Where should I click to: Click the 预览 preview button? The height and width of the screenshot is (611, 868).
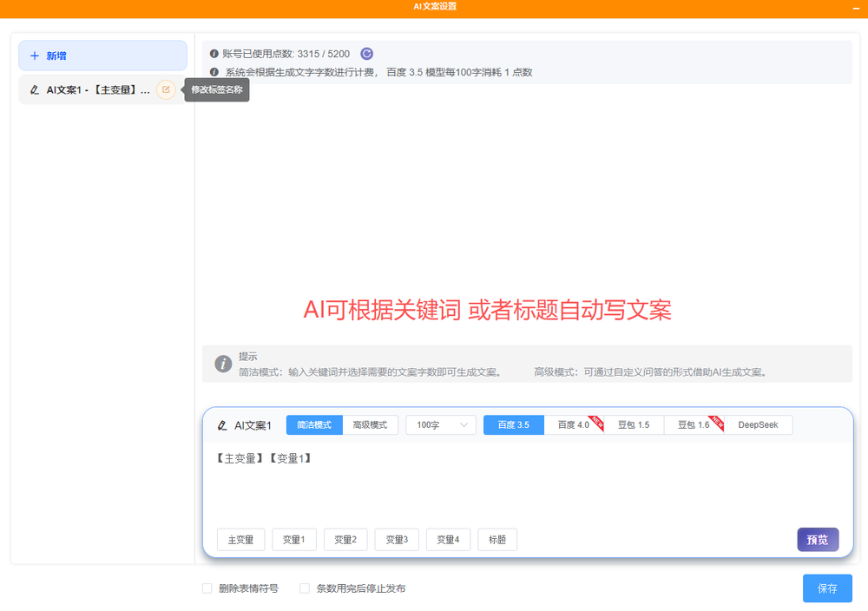point(818,539)
